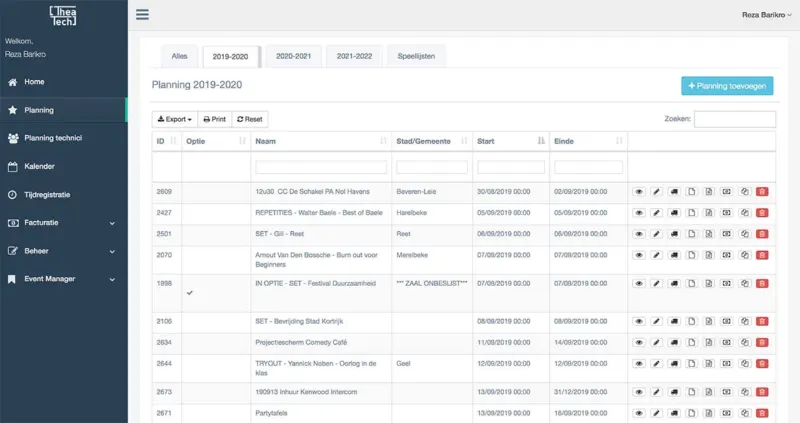
Task: Expand the Facturatie sidebar menu
Action: 63,223
